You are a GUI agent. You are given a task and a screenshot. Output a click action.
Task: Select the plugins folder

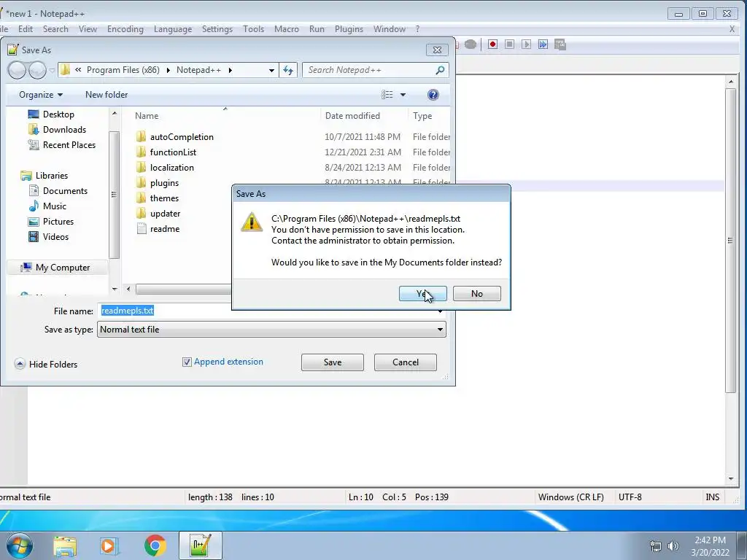(x=164, y=183)
